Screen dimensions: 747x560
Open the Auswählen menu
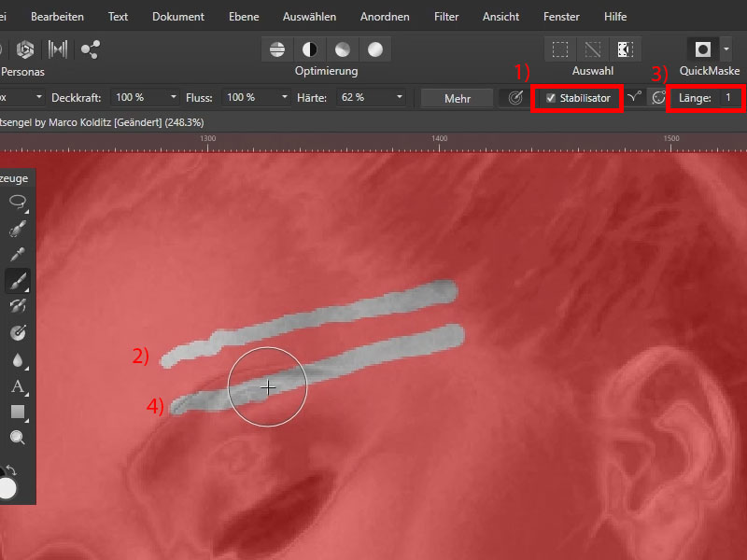pyautogui.click(x=309, y=17)
